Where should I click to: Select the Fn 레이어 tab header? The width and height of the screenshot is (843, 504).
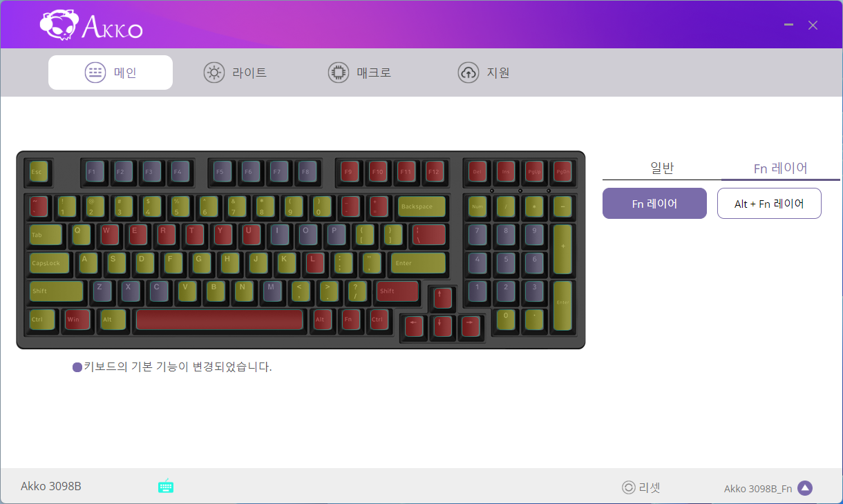pyautogui.click(x=781, y=168)
